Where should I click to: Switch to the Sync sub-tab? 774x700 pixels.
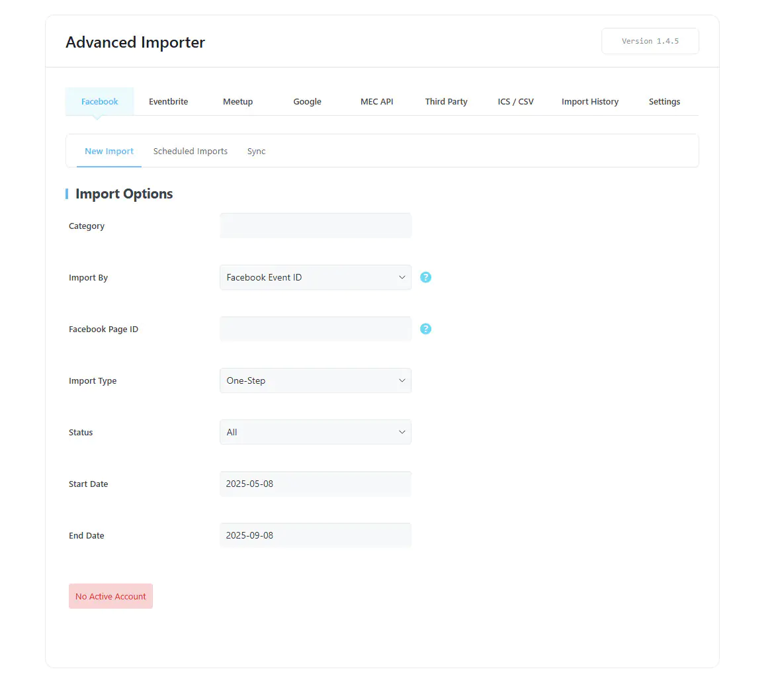click(x=256, y=151)
